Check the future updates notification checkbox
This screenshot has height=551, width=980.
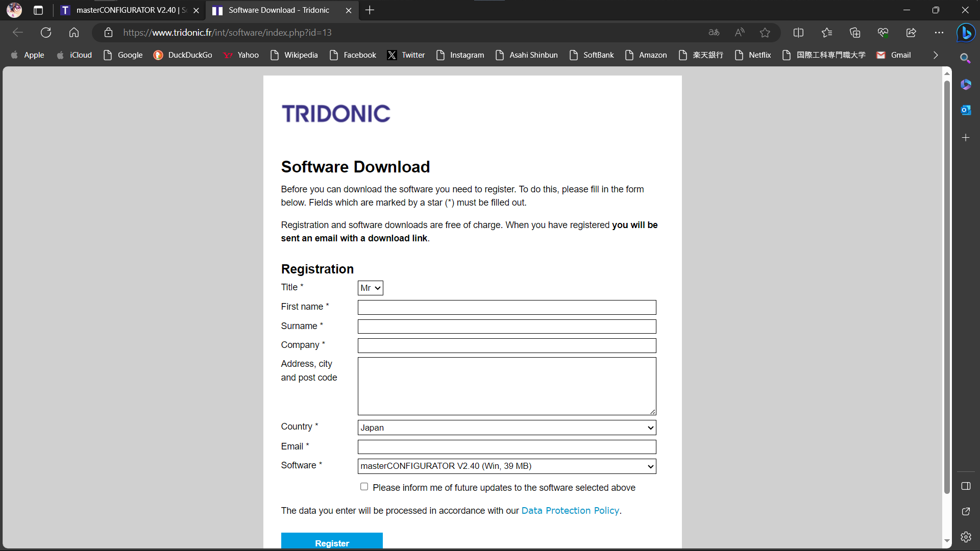click(x=364, y=487)
